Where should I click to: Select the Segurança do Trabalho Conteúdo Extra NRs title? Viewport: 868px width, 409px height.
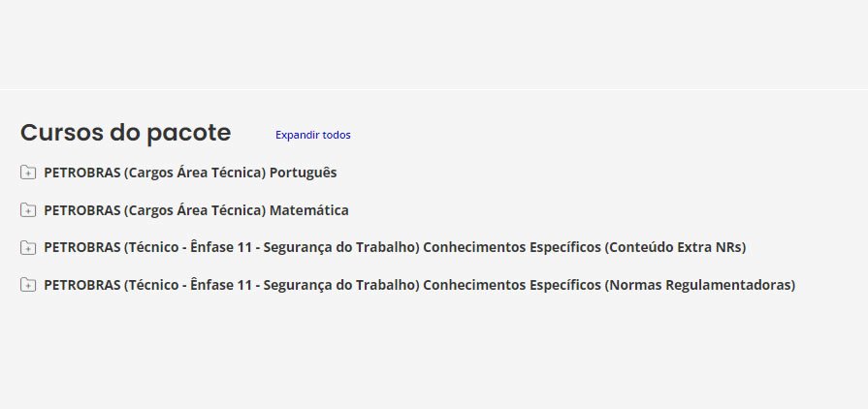395,248
